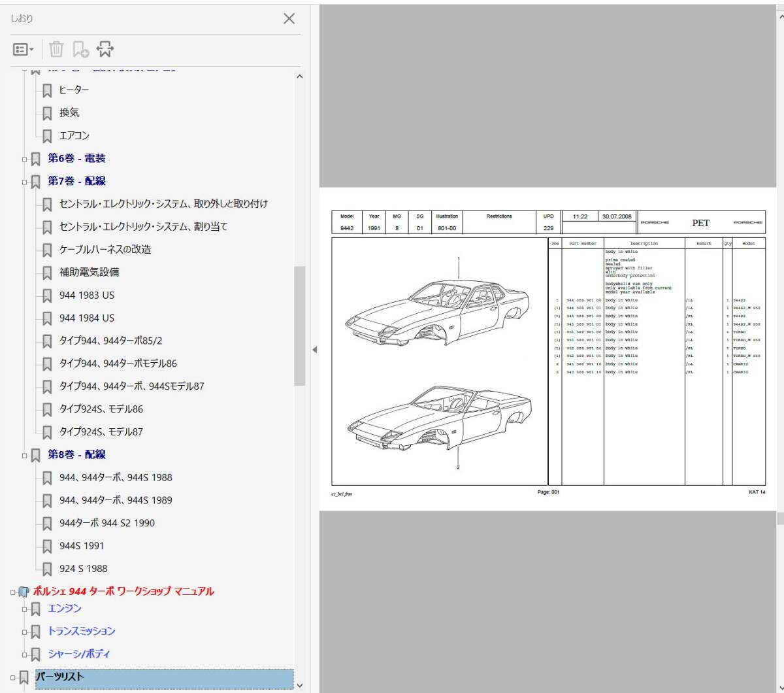Image resolution: width=784 pixels, height=693 pixels.
Task: Find the current bookmark icon
Action: coord(105,50)
